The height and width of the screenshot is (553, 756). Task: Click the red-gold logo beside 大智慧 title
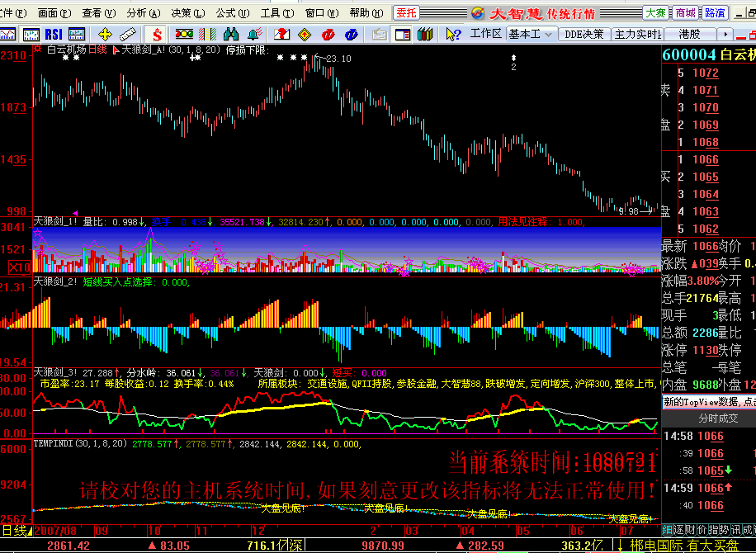pos(478,13)
